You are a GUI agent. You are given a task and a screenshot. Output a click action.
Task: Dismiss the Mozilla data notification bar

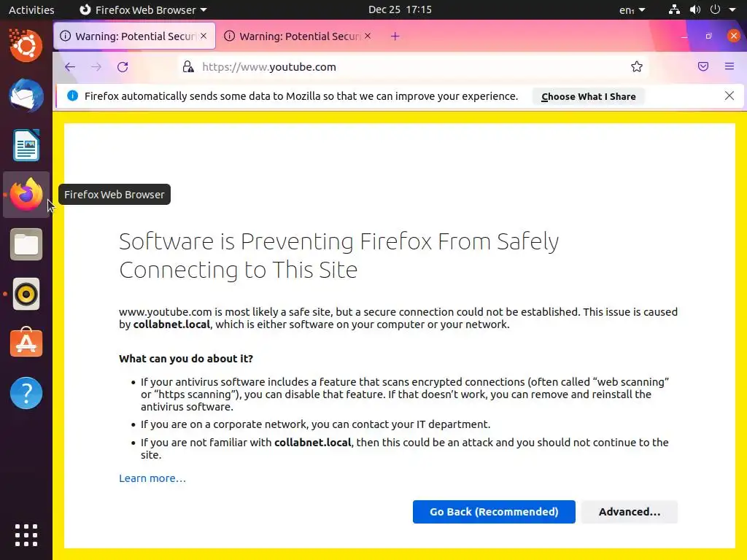click(x=729, y=96)
